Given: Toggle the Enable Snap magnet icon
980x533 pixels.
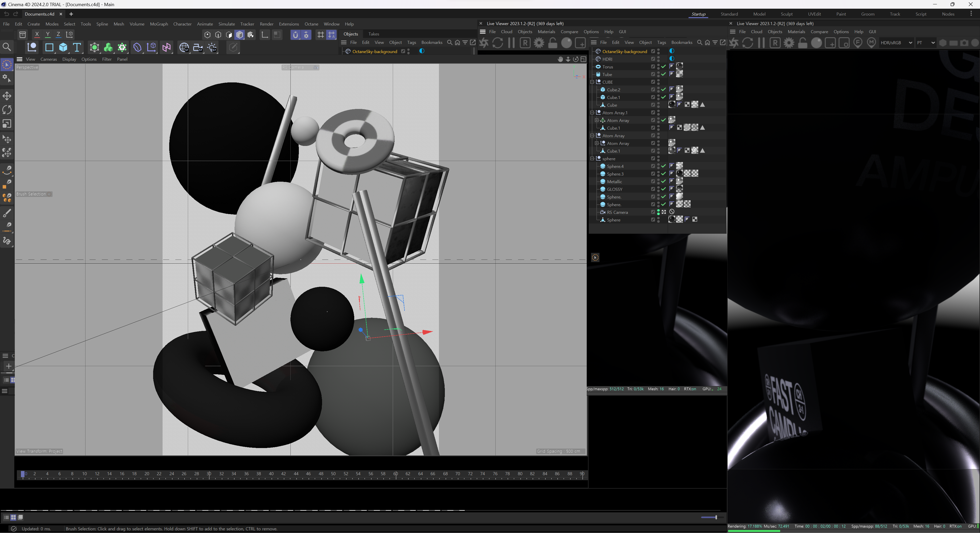Looking at the screenshot, I should (x=296, y=35).
